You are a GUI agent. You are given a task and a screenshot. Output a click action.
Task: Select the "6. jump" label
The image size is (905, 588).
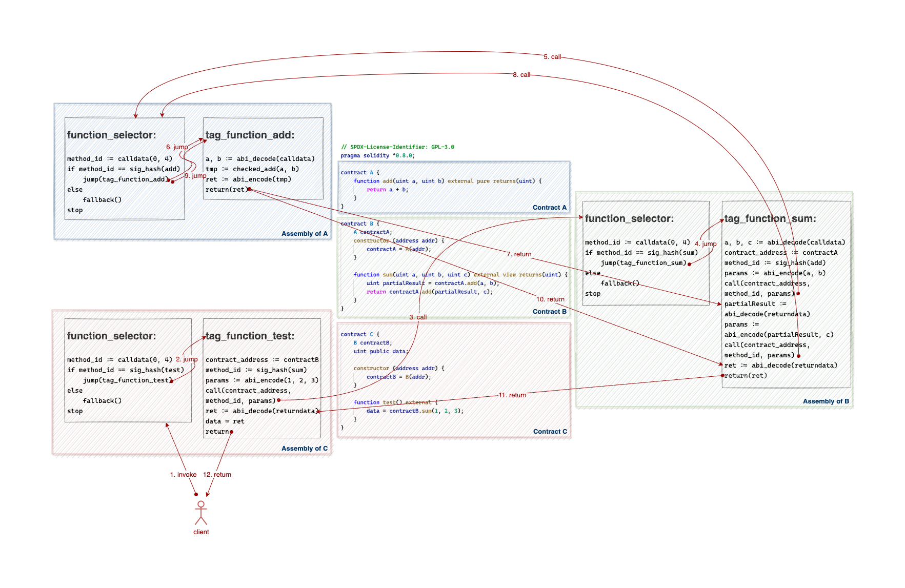177,147
